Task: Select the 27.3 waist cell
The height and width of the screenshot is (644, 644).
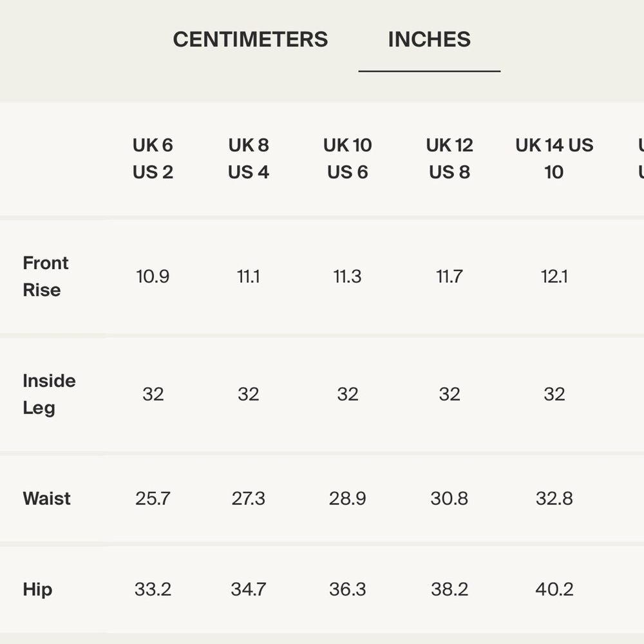Action: [x=248, y=498]
